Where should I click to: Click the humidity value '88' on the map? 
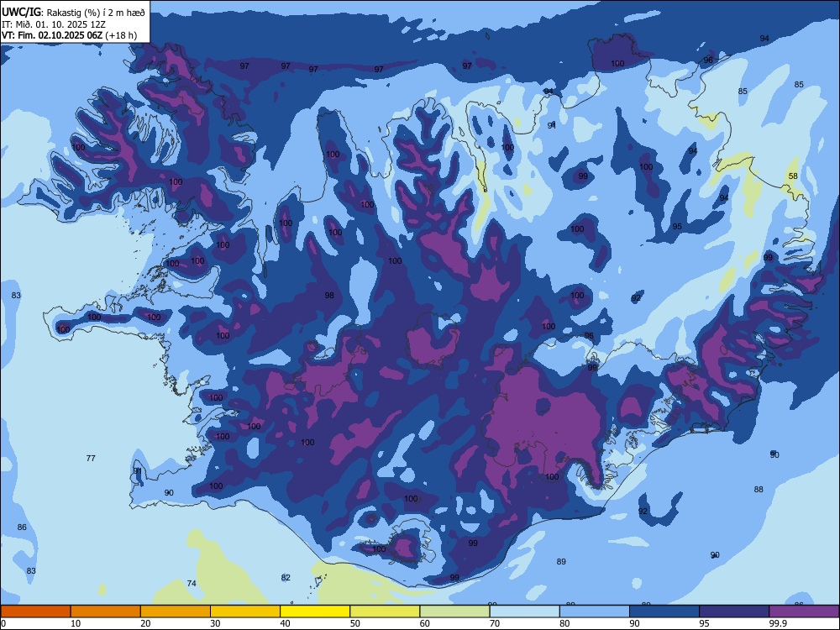tap(759, 489)
